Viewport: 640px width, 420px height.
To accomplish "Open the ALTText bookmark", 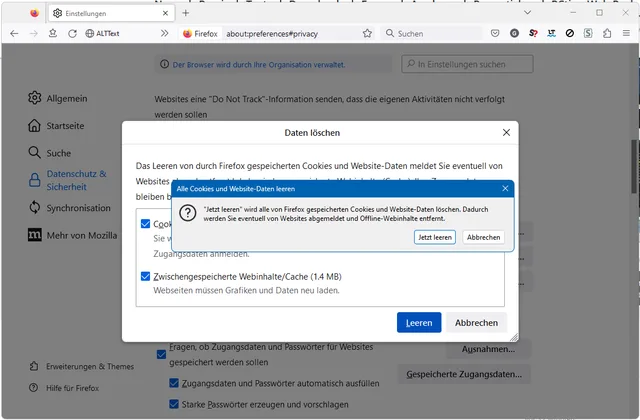I will pos(102,33).
